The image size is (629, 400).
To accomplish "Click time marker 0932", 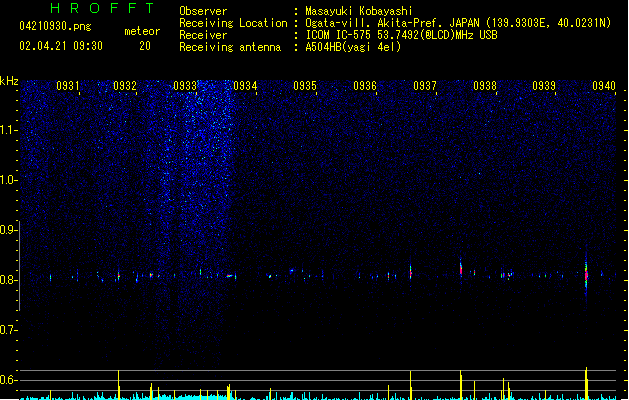I will click(x=125, y=86).
